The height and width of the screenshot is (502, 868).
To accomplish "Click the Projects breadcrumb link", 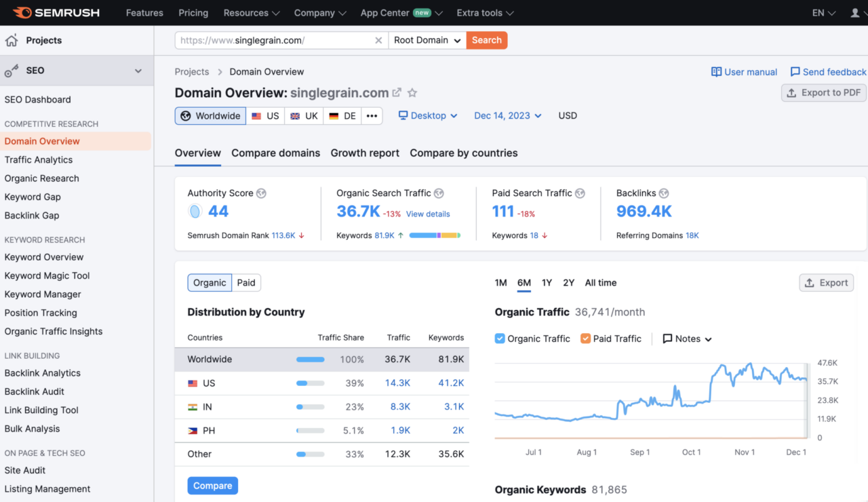I will (x=192, y=72).
